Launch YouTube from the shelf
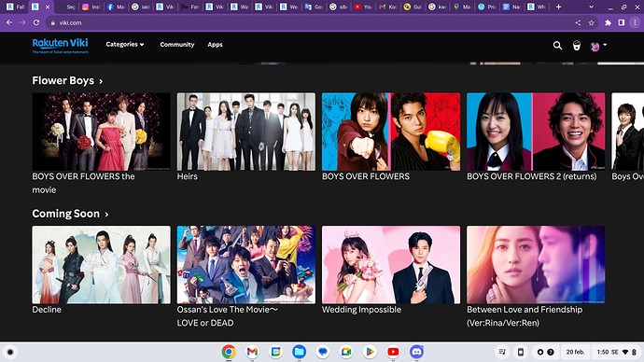Screen dimensions: 644x362 tap(393, 352)
